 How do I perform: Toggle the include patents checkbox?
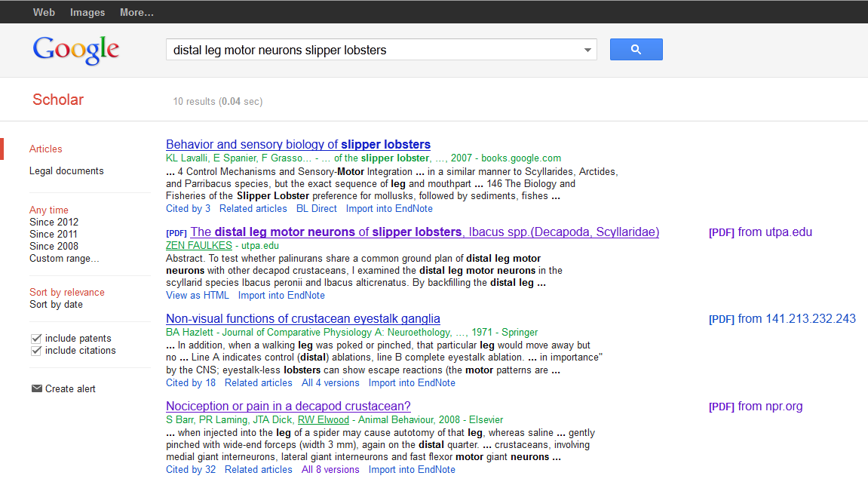click(x=36, y=338)
